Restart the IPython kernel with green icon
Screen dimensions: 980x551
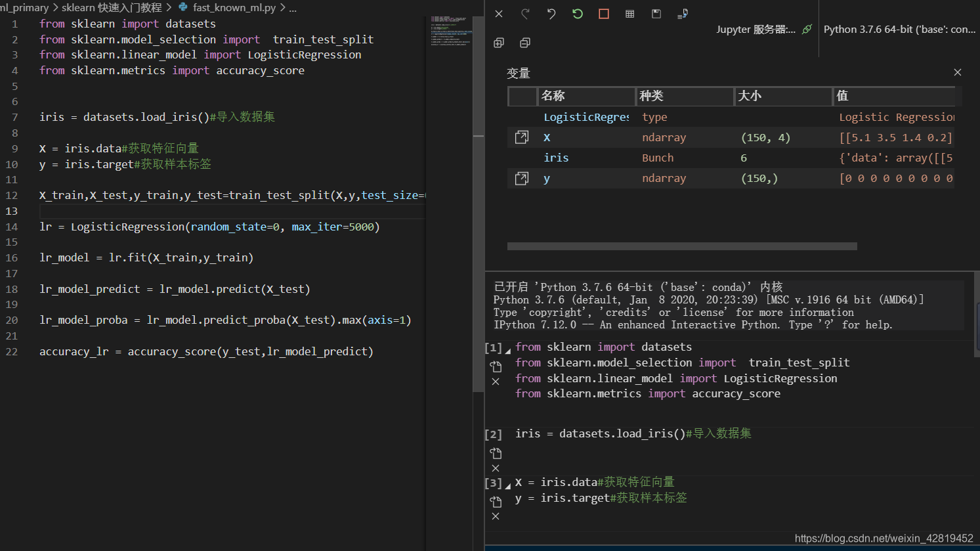[x=578, y=14]
